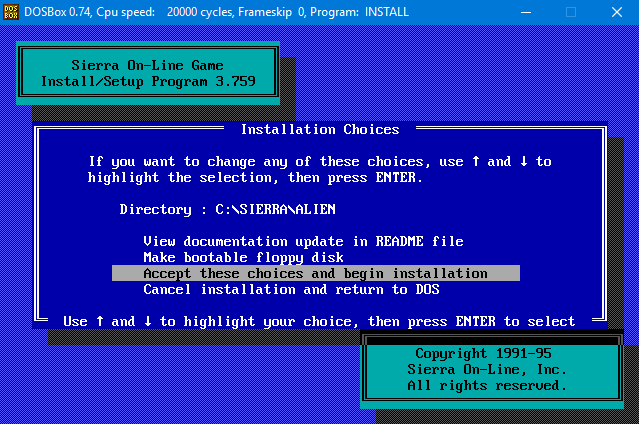The image size is (639, 424).
Task: Click the 'If you want to change' instruction text
Action: 320,170
